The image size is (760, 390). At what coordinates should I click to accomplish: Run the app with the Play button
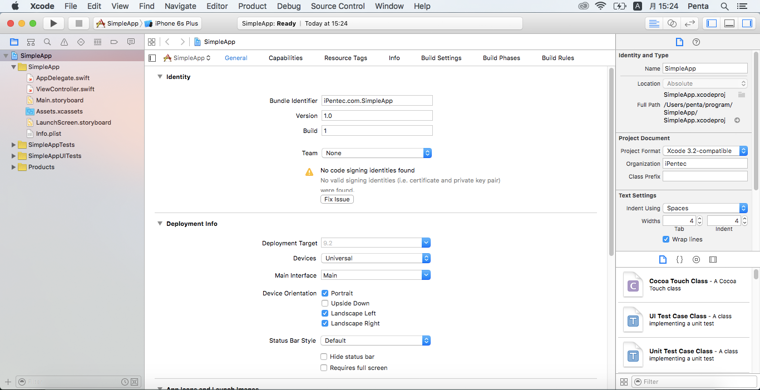click(x=54, y=23)
